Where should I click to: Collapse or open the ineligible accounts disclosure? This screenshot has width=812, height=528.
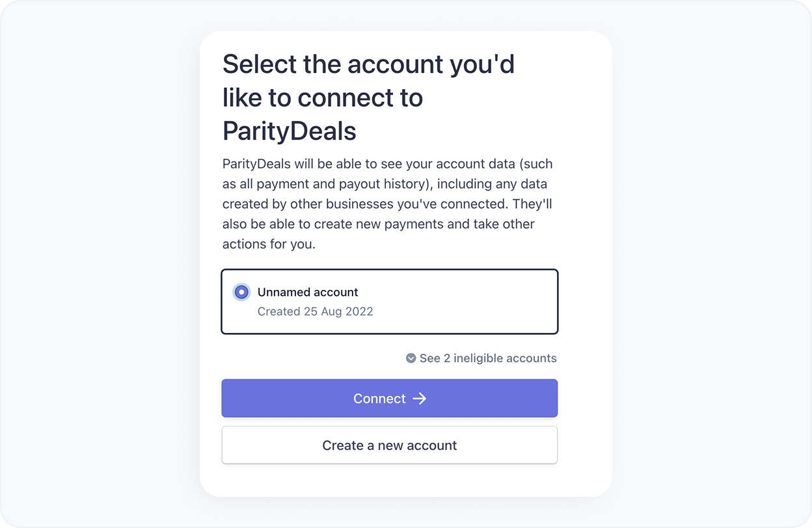click(481, 358)
